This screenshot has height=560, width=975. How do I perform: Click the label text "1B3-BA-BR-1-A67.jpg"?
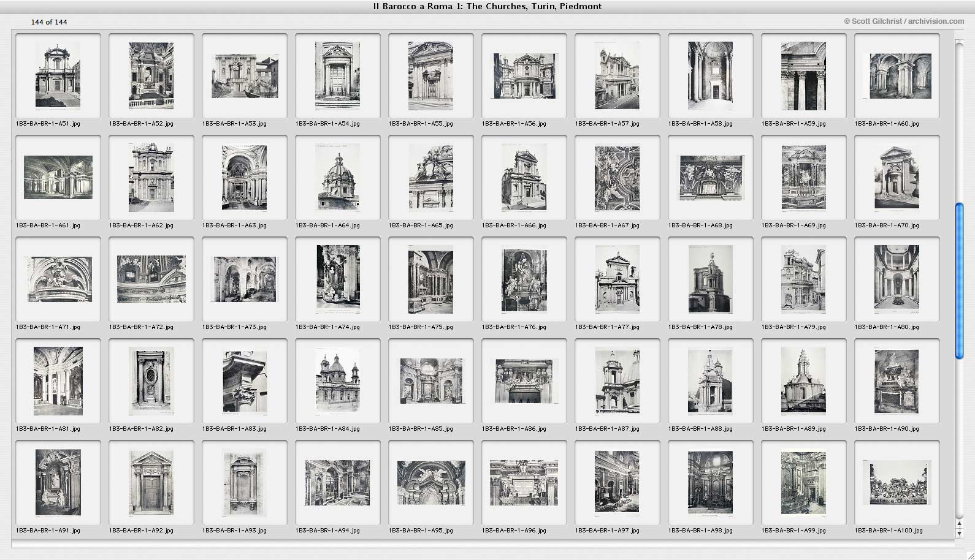coord(607,225)
